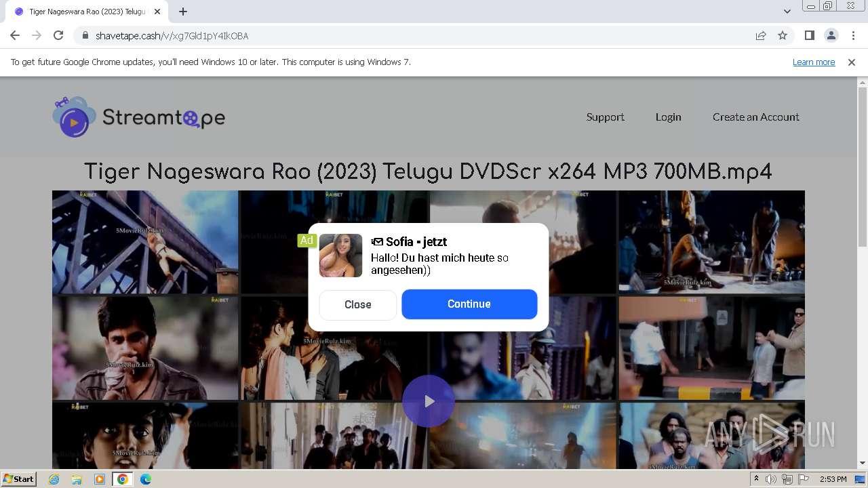This screenshot has height=488, width=868.
Task: Open Windows Media Player from the taskbar
Action: (x=100, y=479)
